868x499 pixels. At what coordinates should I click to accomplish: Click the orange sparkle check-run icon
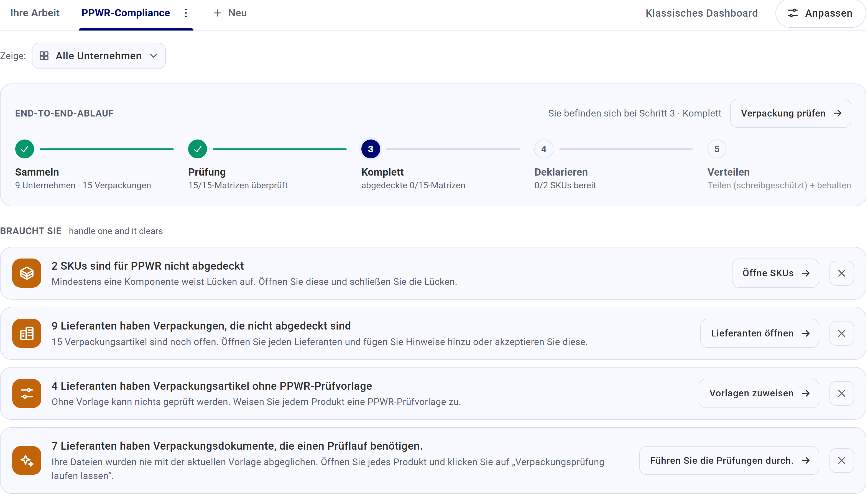pyautogui.click(x=27, y=461)
